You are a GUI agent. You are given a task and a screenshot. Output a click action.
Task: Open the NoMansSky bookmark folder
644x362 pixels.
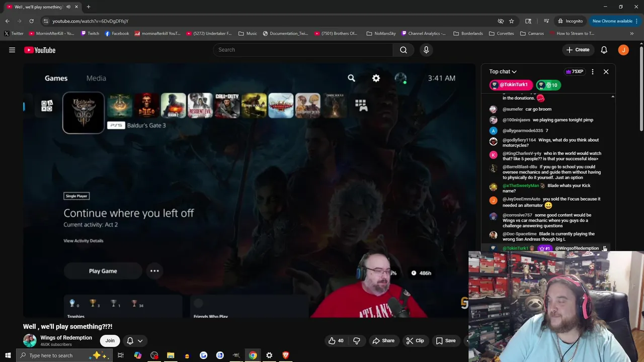[x=381, y=34]
